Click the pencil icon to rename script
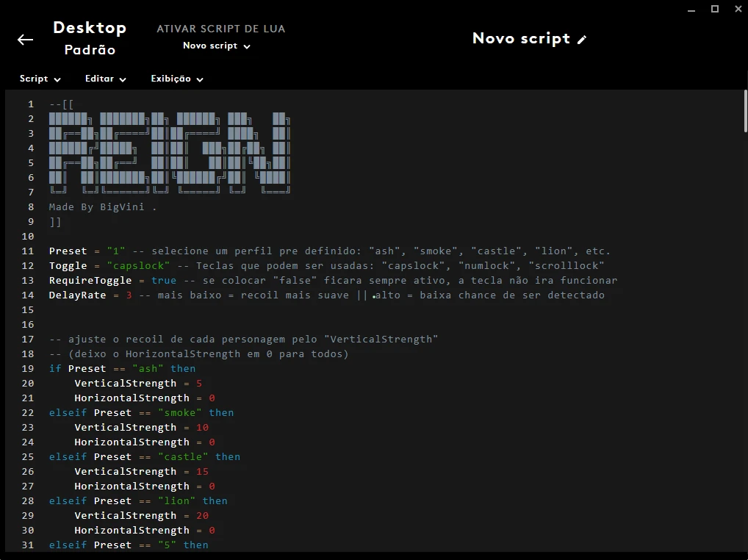The width and height of the screenshot is (748, 560). click(x=582, y=40)
